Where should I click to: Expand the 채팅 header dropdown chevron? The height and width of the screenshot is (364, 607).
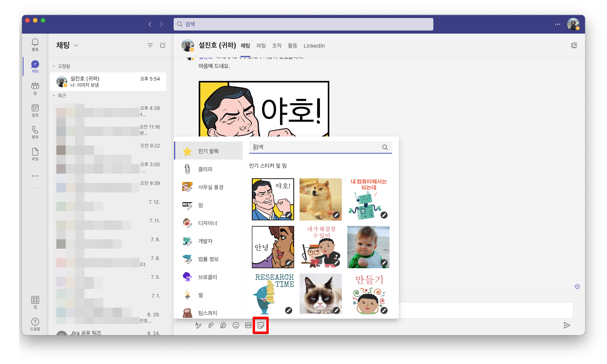(x=76, y=45)
